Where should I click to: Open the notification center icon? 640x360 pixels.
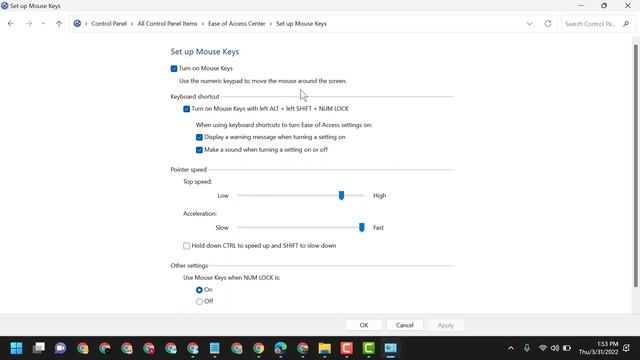(x=627, y=348)
